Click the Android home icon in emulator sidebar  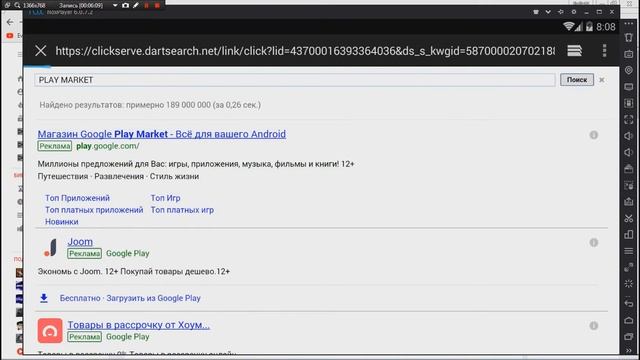(629, 320)
